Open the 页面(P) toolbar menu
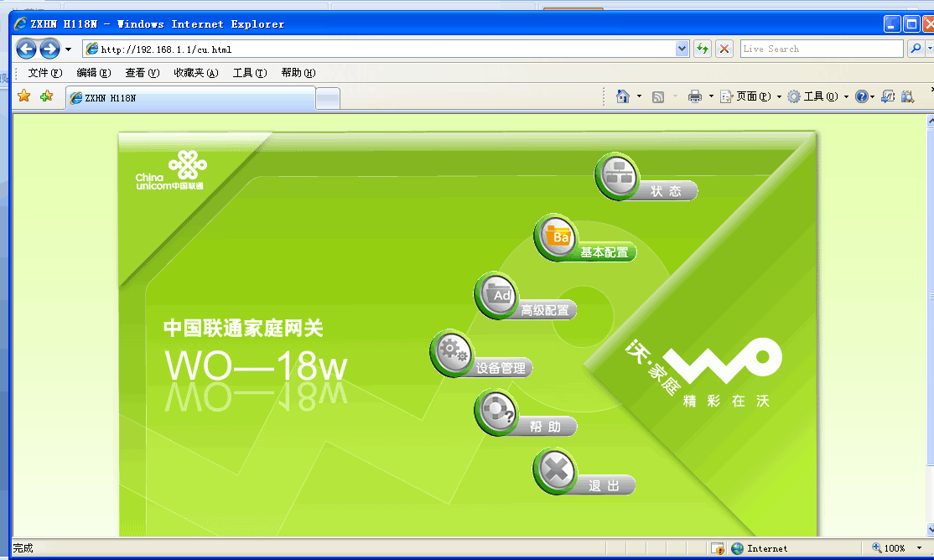 pos(750,96)
